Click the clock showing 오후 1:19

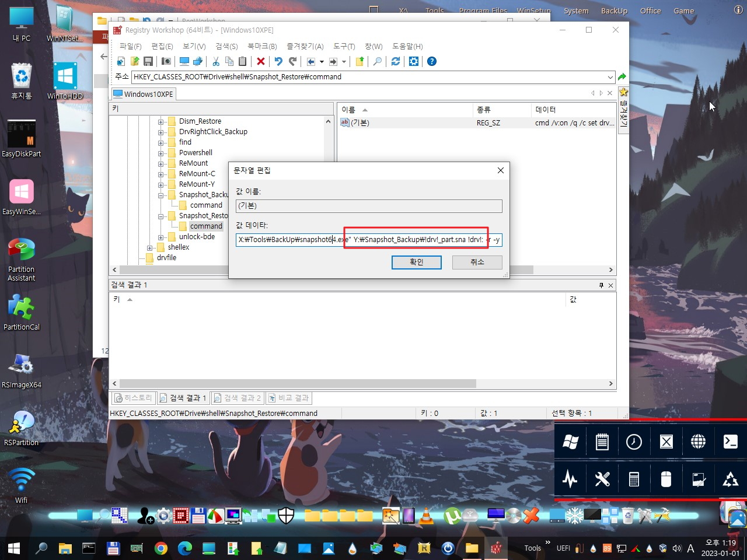(721, 543)
